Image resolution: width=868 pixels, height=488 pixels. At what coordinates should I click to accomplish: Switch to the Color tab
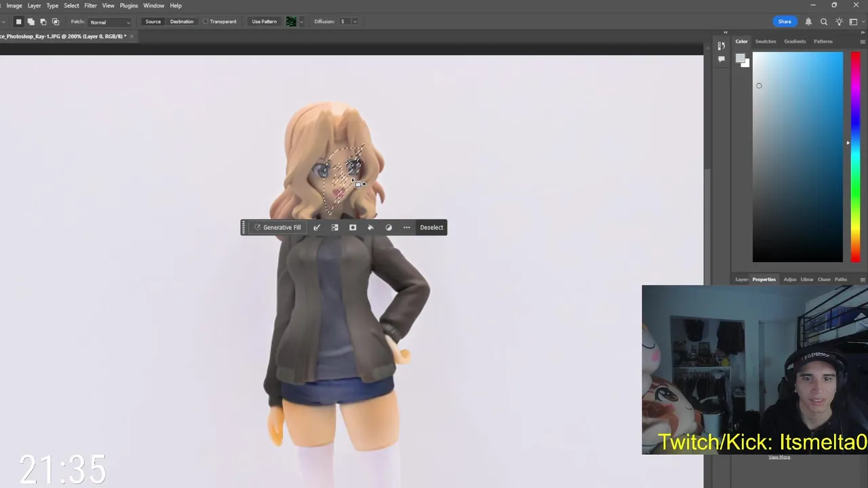(742, 41)
